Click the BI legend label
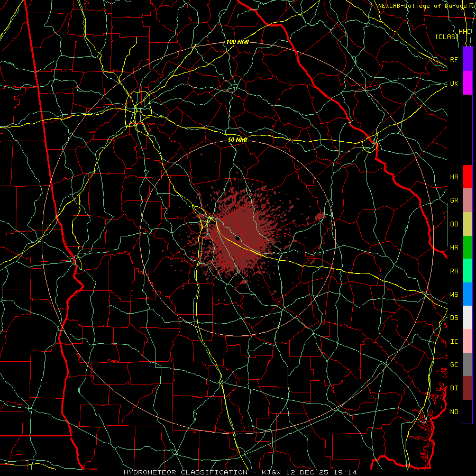 click(454, 388)
